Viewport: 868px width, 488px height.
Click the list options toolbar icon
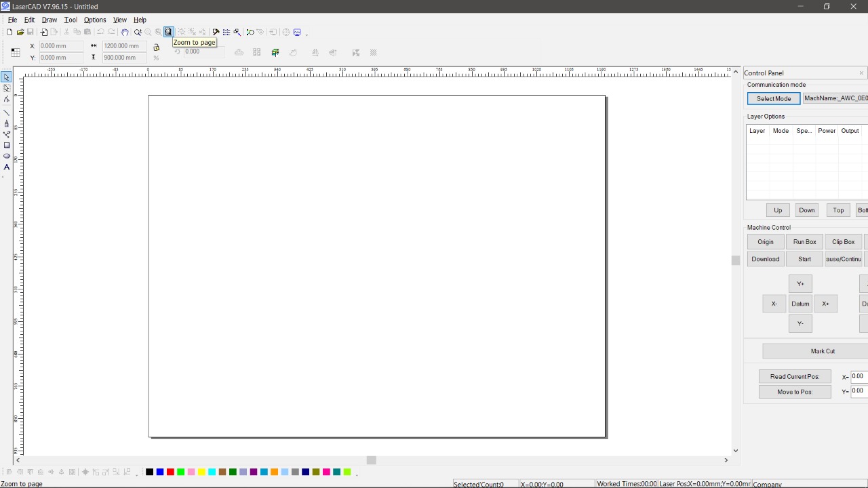[x=226, y=32]
